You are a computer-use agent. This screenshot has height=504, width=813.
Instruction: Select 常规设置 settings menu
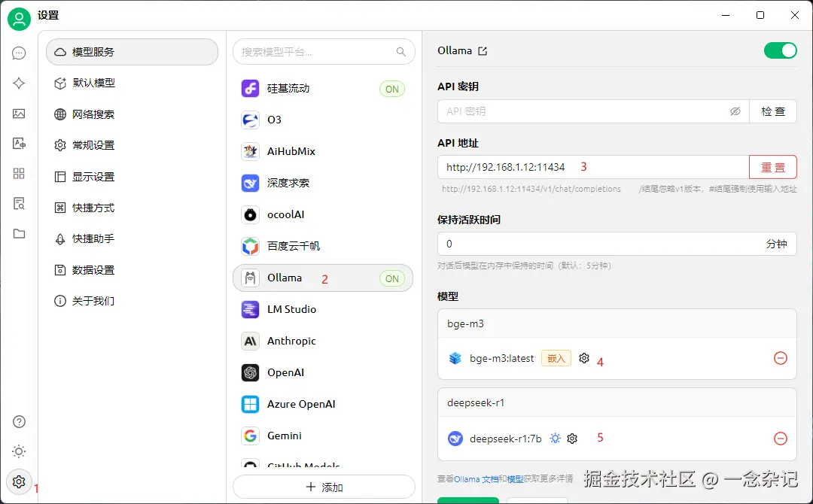point(132,145)
